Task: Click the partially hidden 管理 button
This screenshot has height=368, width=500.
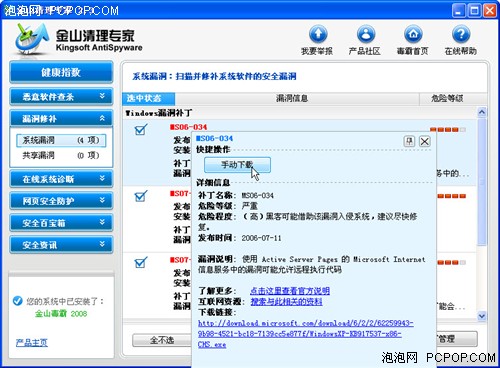Action: (x=457, y=339)
